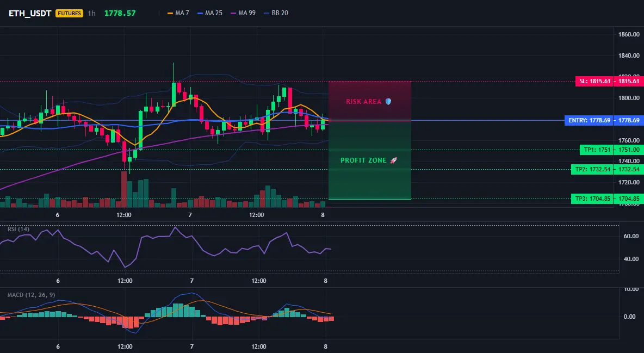Screen dimensions: 644x353
Task: Click the 1732.54 green price tag
Action: tap(629, 169)
